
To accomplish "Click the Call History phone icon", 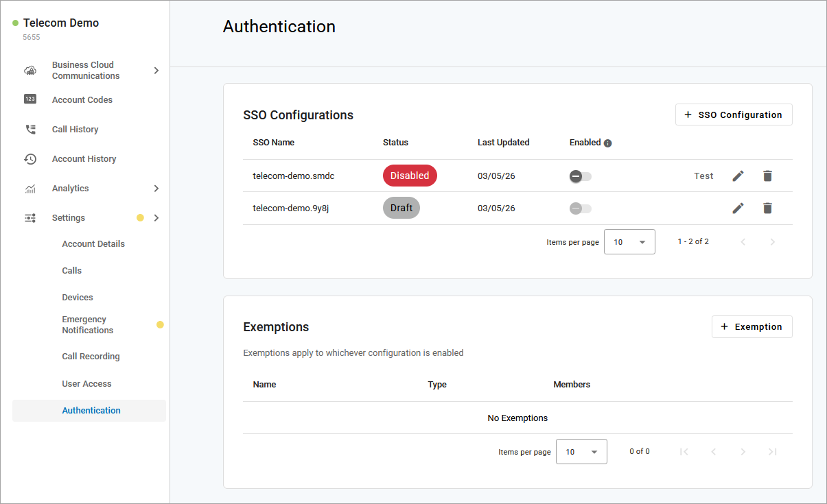I will pyautogui.click(x=30, y=130).
